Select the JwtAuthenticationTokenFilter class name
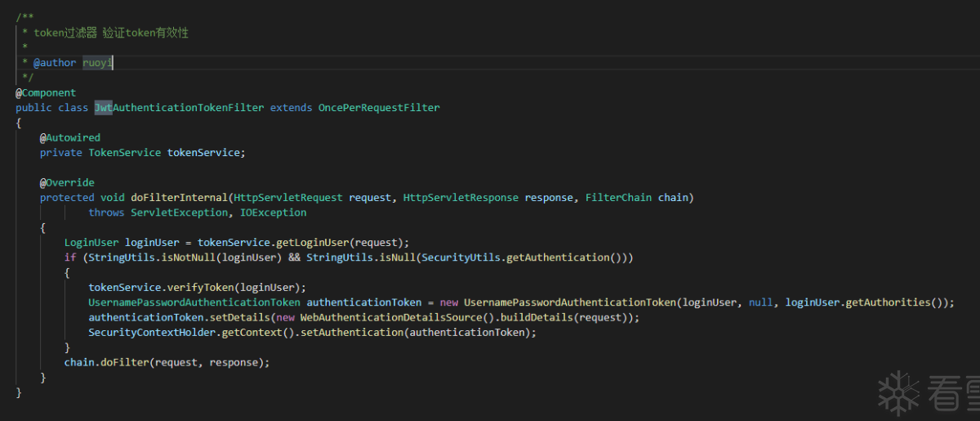The width and height of the screenshot is (980, 421). tap(179, 108)
